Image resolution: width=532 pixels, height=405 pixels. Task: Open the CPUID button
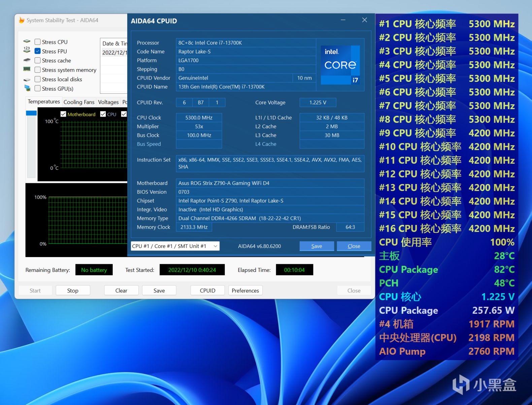coord(208,290)
